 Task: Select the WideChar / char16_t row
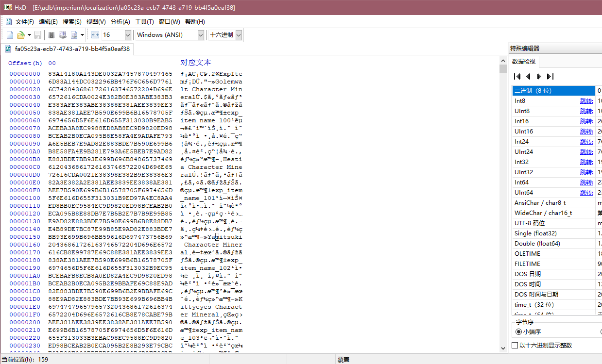coord(557,213)
